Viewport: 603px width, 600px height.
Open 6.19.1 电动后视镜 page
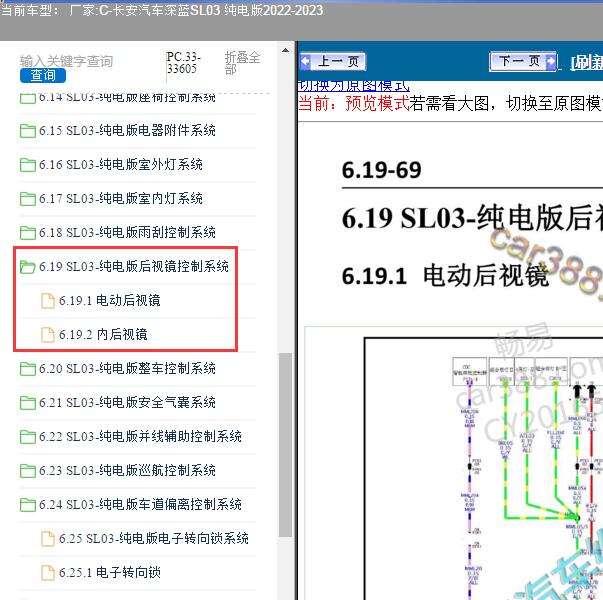pyautogui.click(x=110, y=300)
